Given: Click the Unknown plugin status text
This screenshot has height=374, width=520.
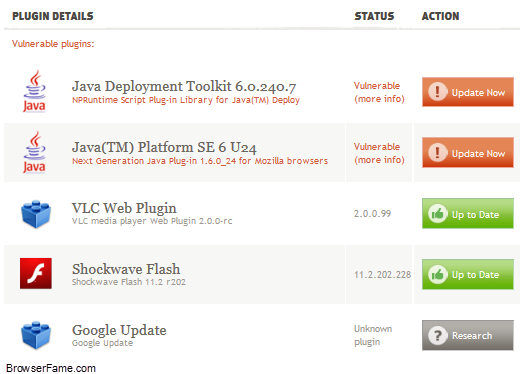Looking at the screenshot, I should (x=373, y=335).
